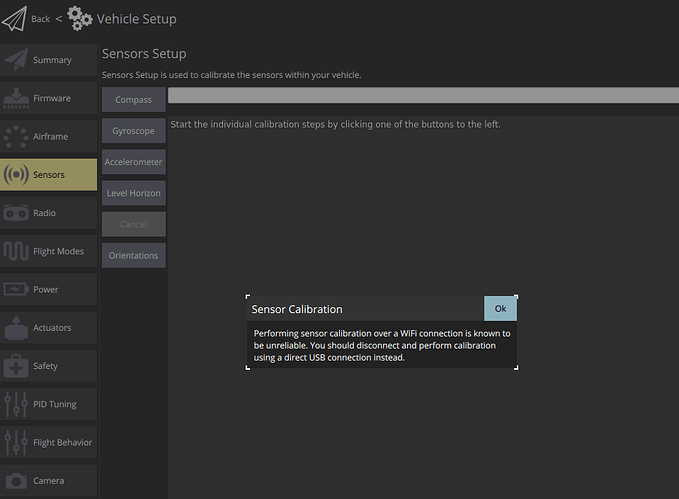Viewport: 679px width, 499px height.
Task: Go to the Firmware section label
Action: tap(52, 98)
